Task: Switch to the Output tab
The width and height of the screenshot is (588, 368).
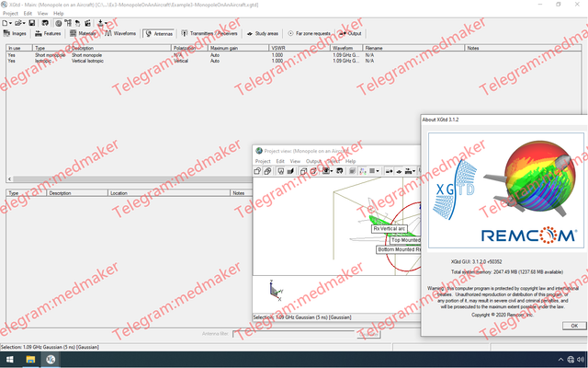Action: [350, 33]
